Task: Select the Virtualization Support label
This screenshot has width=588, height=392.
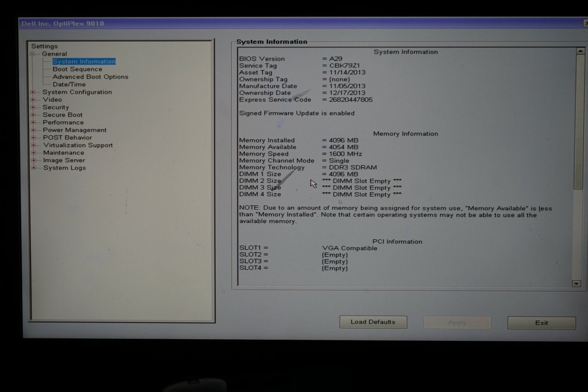Action: point(78,145)
